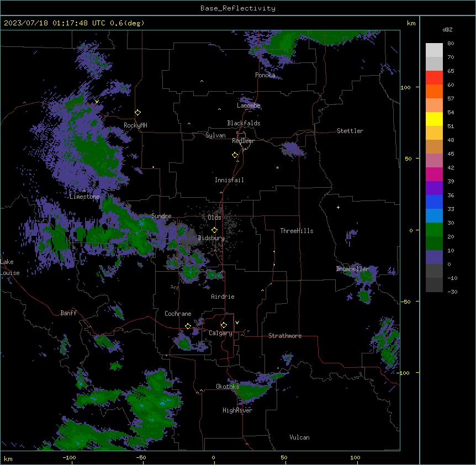Pick the blue 33-36 dBZ legend swatch
Viewport: 476px width, 465px height.
434,202
